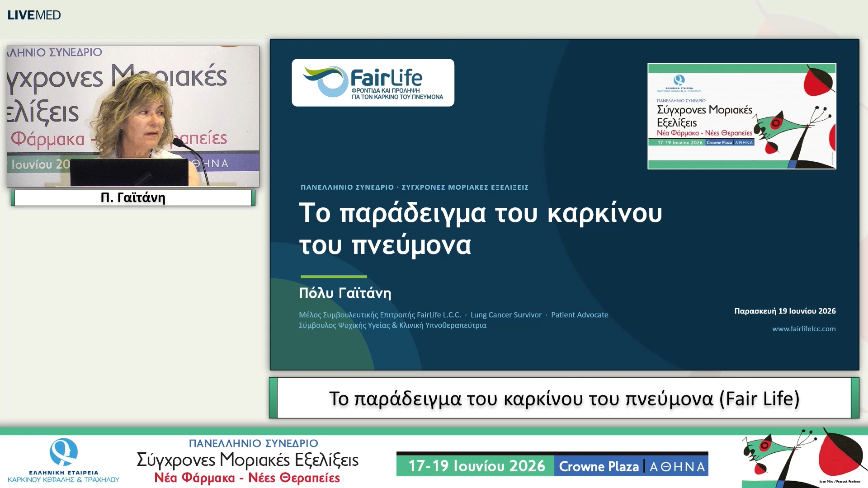Click the FairLife logo on the slide
The height and width of the screenshot is (488, 868).
(x=373, y=83)
